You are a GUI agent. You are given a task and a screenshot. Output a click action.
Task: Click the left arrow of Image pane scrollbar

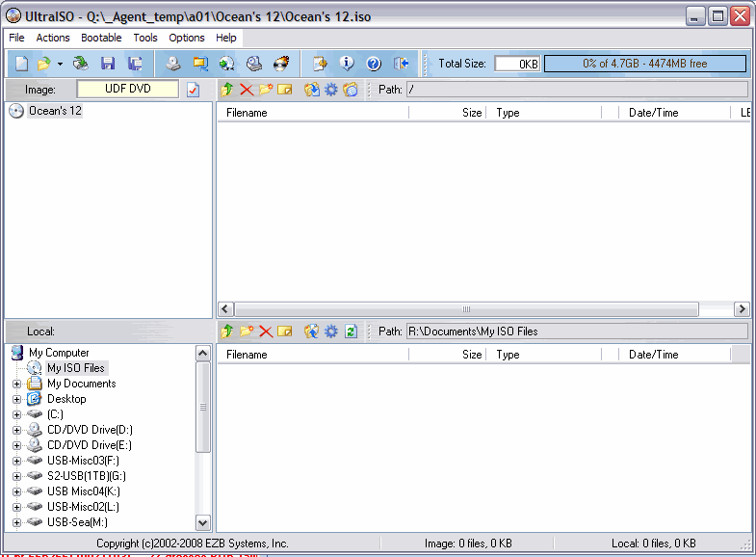(x=225, y=309)
